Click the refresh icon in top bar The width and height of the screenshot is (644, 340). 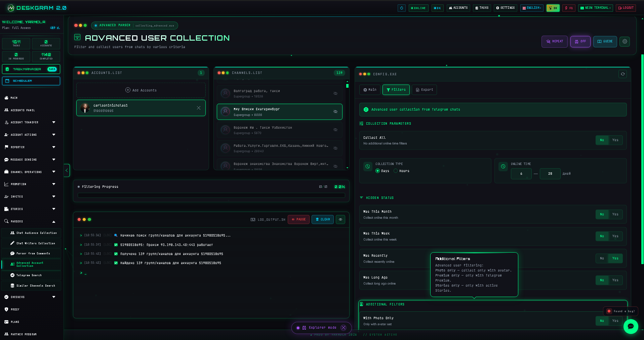point(401,8)
